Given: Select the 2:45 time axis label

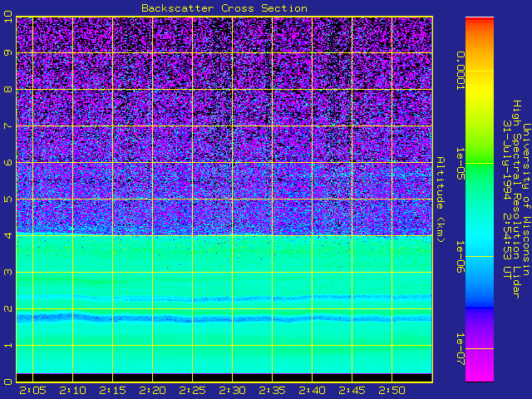Looking at the screenshot, I should (352, 391).
